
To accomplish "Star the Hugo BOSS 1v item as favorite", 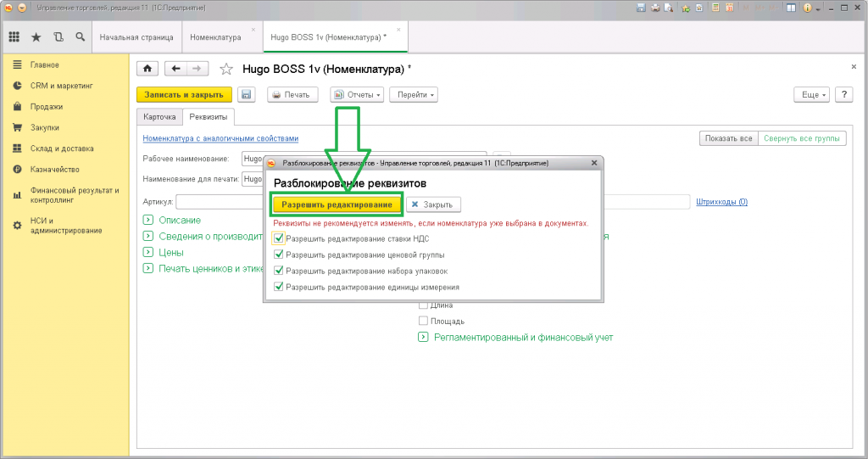I will (225, 70).
